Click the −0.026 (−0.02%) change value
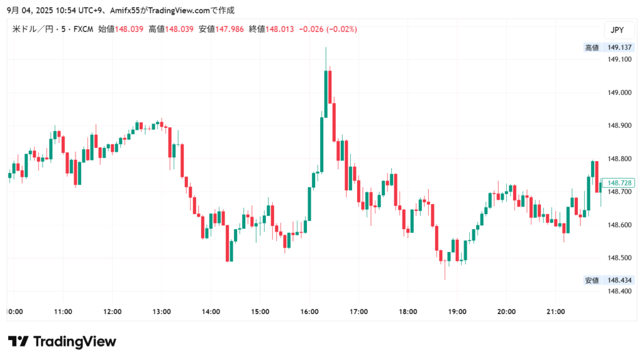 pyautogui.click(x=328, y=29)
